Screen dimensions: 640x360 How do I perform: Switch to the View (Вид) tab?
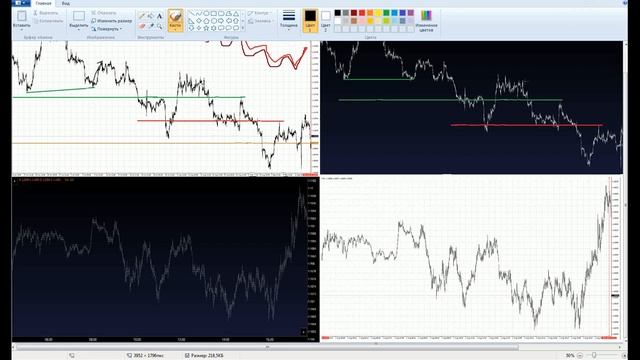click(x=65, y=3)
